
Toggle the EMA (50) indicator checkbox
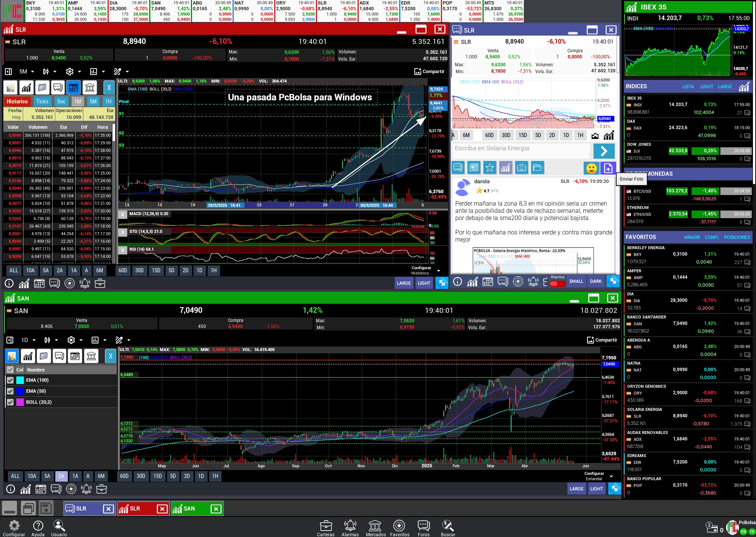[x=10, y=391]
